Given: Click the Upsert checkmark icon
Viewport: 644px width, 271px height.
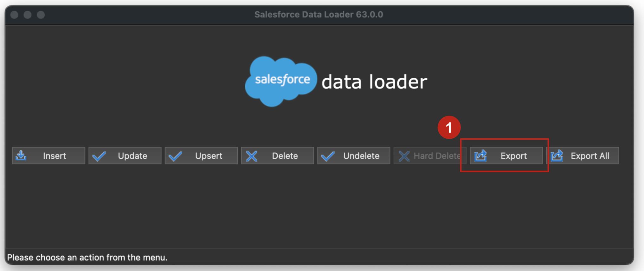Looking at the screenshot, I should tap(175, 156).
